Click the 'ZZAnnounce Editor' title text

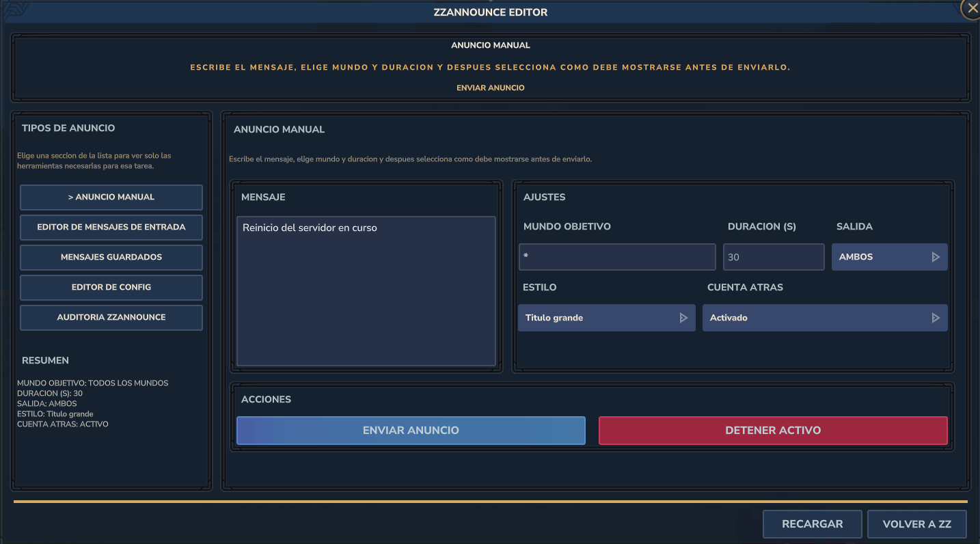(x=491, y=12)
